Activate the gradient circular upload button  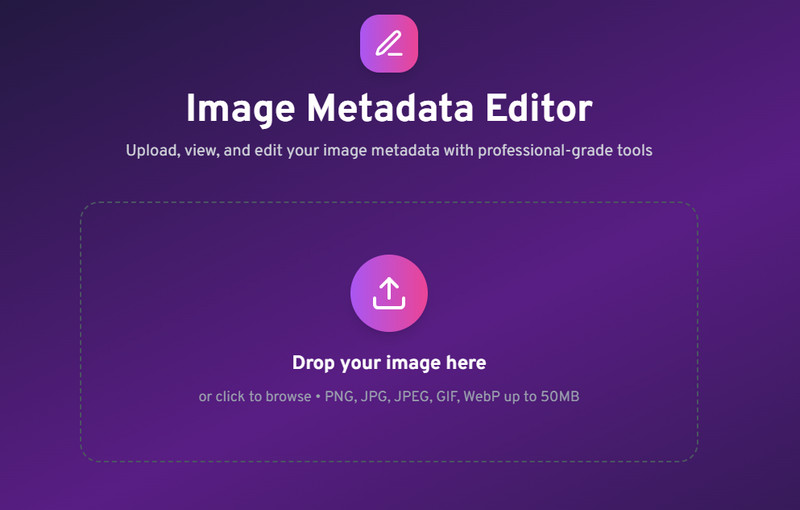click(x=389, y=293)
